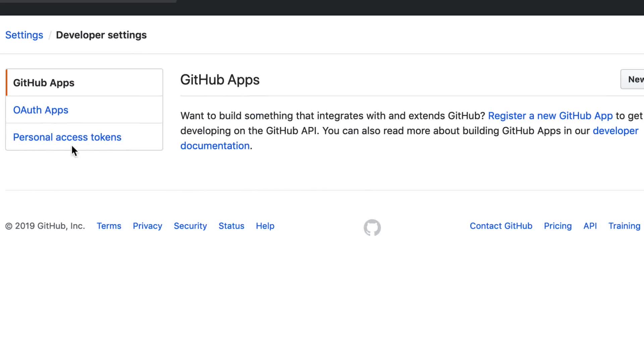The height and width of the screenshot is (362, 644).
Task: Open Personal access tokens in sidebar
Action: pyautogui.click(x=67, y=137)
